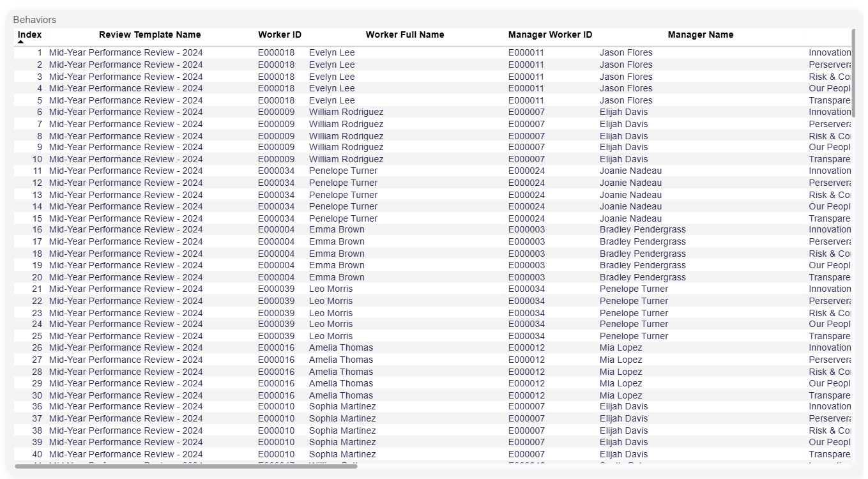Click the horizontal scrollbar thumb at the bottom
Image resolution: width=868 pixels, height=479 pixels.
click(185, 466)
